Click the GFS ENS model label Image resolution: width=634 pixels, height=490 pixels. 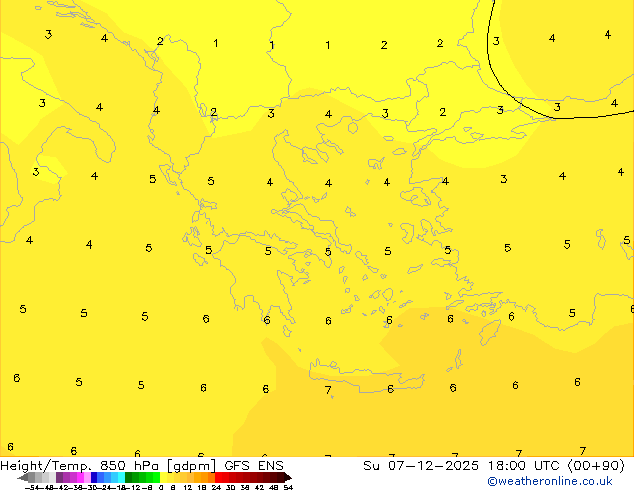click(254, 466)
